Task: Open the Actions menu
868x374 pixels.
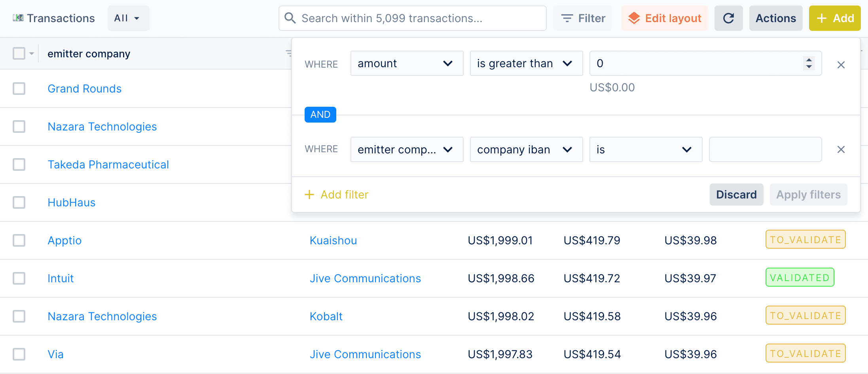Action: tap(775, 18)
